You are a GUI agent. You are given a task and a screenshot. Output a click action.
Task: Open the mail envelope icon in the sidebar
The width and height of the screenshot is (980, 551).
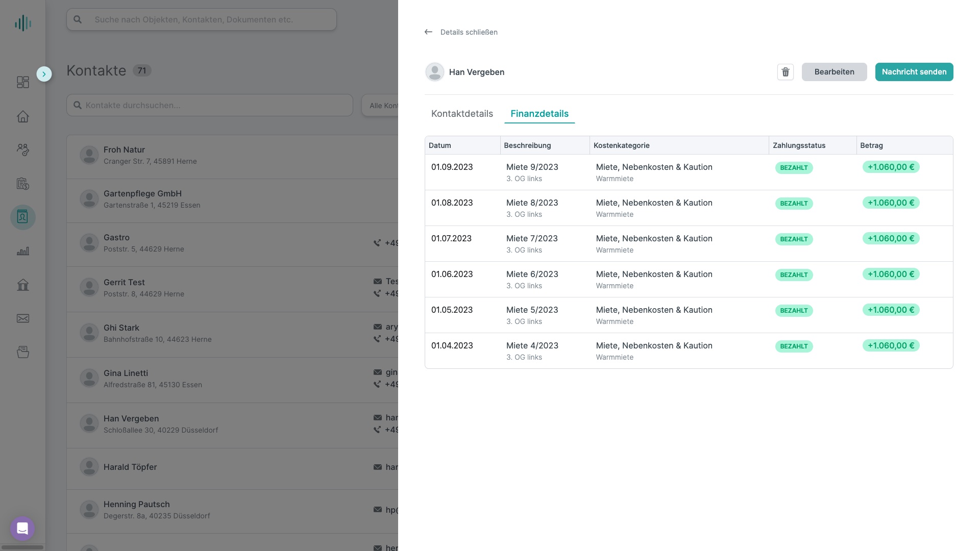pos(23,318)
